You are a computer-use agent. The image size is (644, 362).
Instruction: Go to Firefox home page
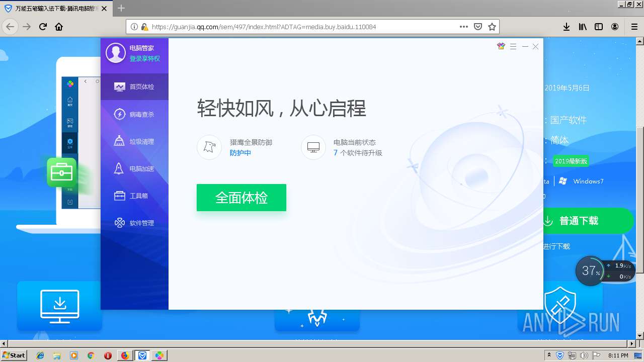59,27
